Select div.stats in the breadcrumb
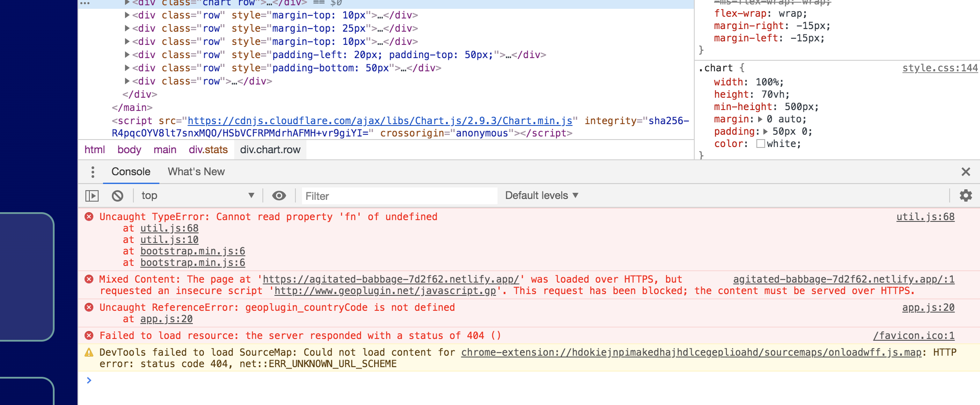980x405 pixels. click(208, 150)
